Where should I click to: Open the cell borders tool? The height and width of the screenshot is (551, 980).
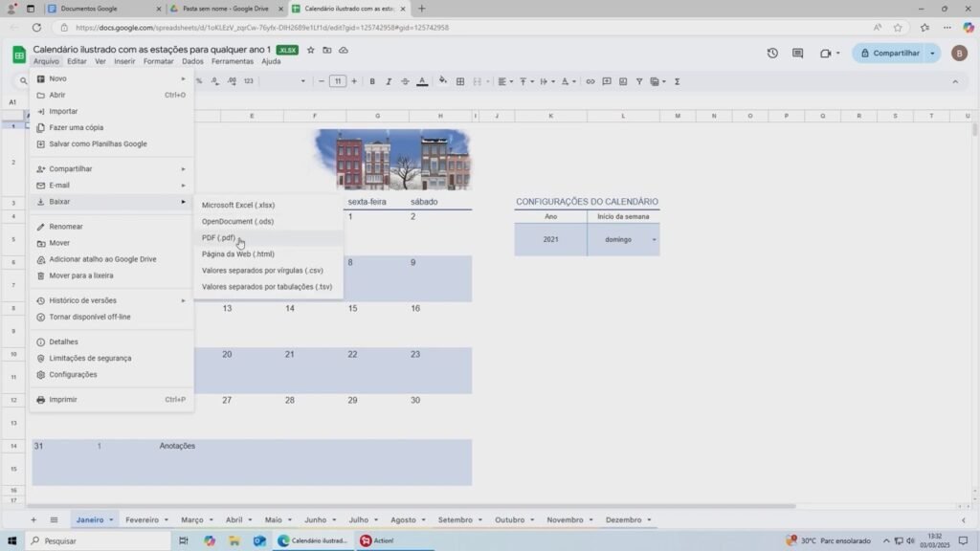pos(460,81)
